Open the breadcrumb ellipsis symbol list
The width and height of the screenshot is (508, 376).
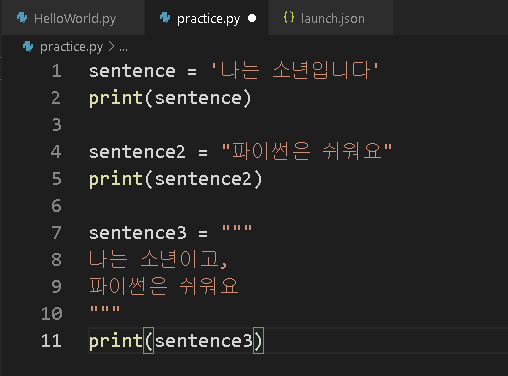point(123,48)
